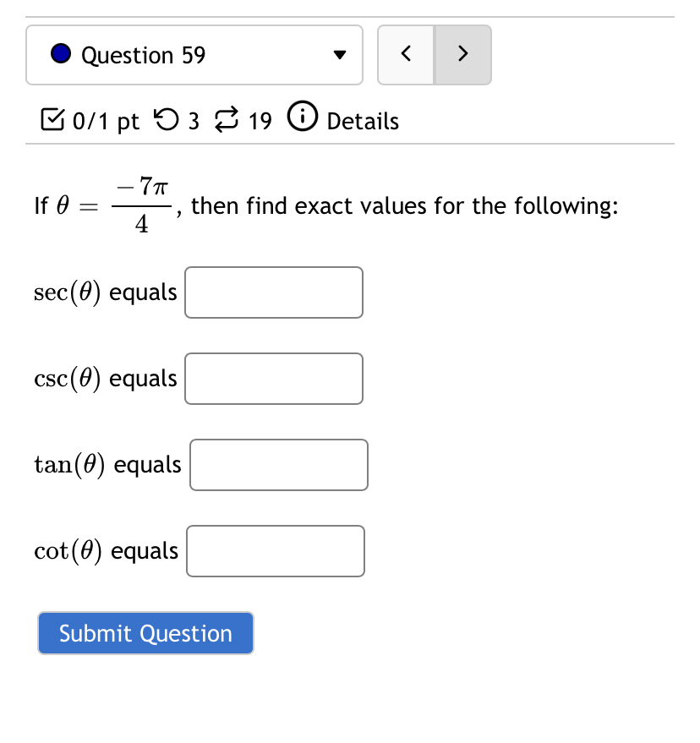Click the completion checkmark icon near 0/1 pt
The height and width of the screenshot is (743, 700).
click(x=53, y=120)
